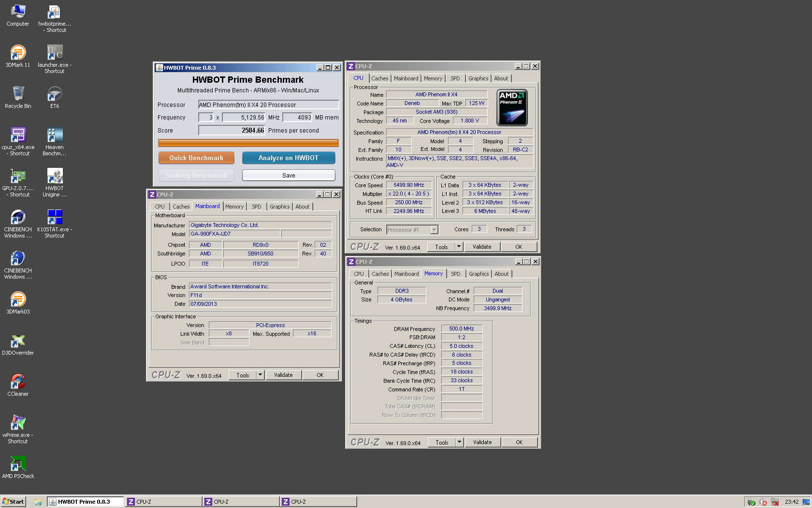
Task: Click HWBOT Prime window title icon
Action: pos(159,68)
